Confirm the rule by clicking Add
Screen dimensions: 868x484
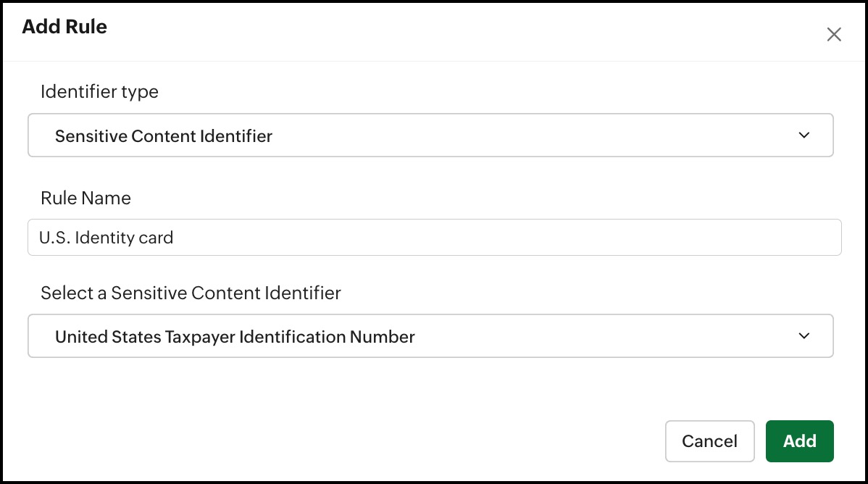click(x=799, y=441)
